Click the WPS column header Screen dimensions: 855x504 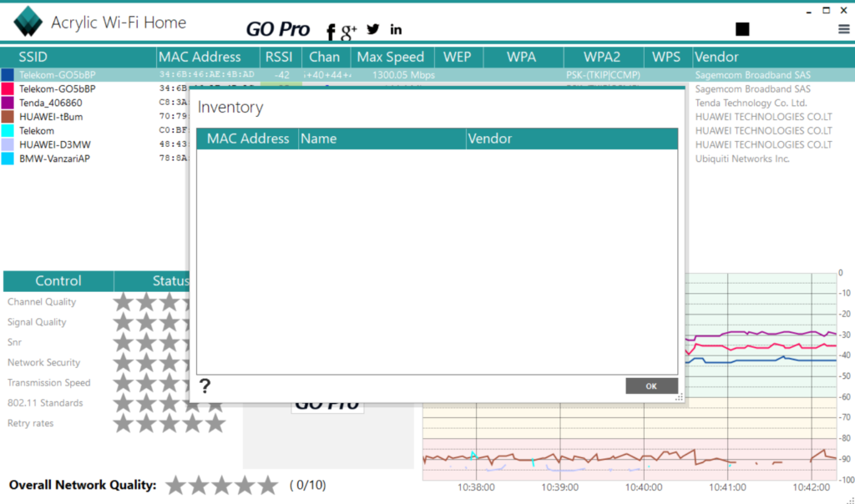click(x=668, y=57)
